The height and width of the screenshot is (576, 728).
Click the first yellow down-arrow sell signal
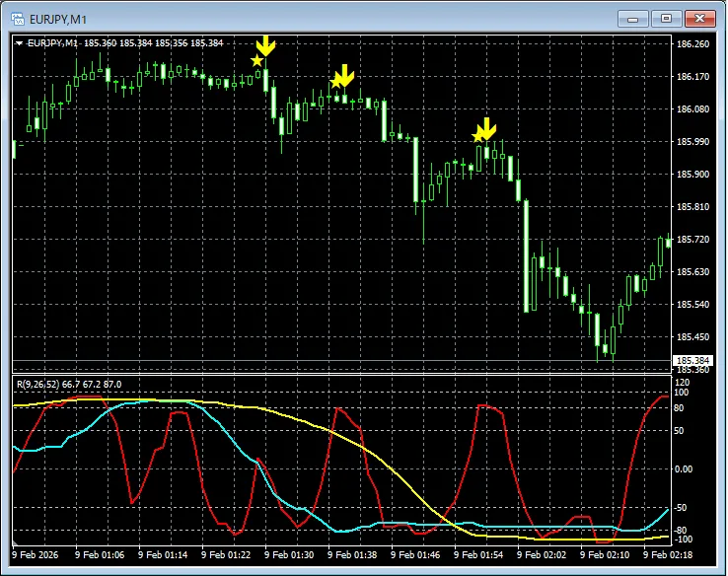[x=266, y=46]
